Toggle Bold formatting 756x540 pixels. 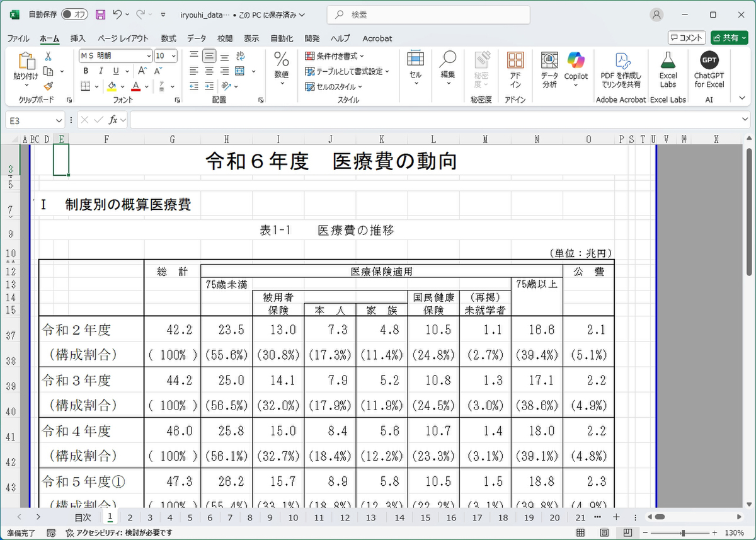click(x=85, y=71)
